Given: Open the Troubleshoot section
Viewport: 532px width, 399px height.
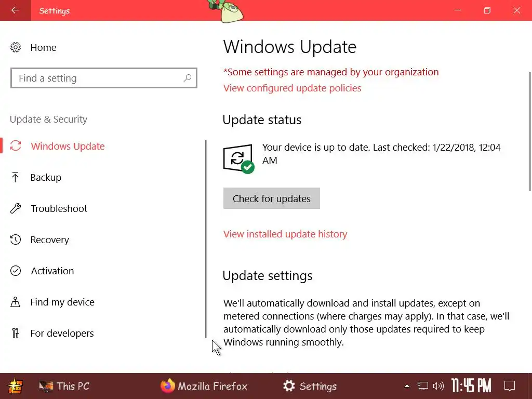Looking at the screenshot, I should pos(59,209).
